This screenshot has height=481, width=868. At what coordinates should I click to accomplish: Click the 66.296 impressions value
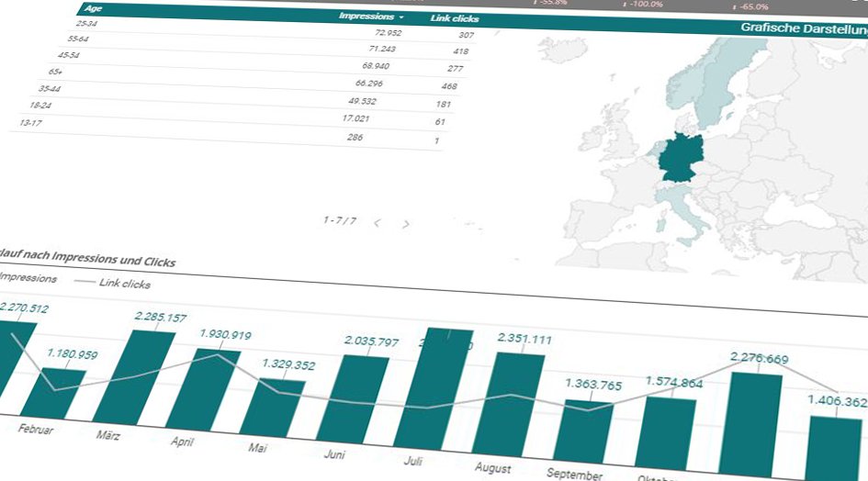(368, 83)
